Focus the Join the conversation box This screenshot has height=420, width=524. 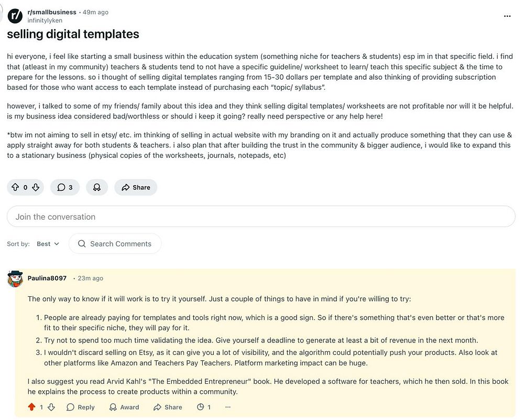[261, 217]
